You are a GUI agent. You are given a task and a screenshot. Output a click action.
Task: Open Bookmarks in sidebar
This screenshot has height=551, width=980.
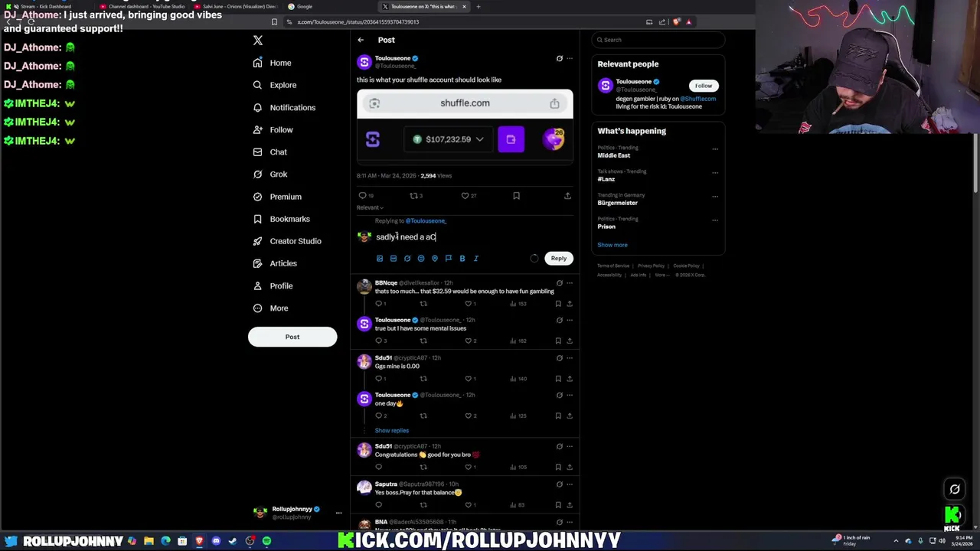click(281, 219)
